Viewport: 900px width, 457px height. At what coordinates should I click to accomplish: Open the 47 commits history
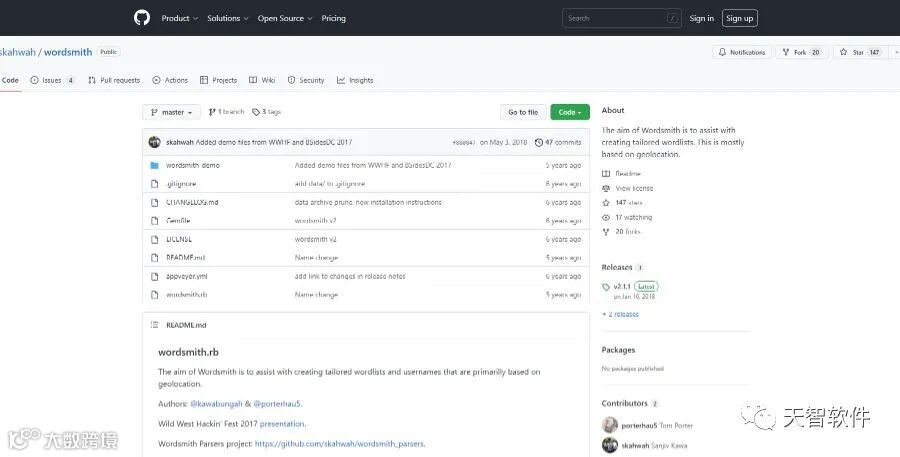click(x=558, y=142)
